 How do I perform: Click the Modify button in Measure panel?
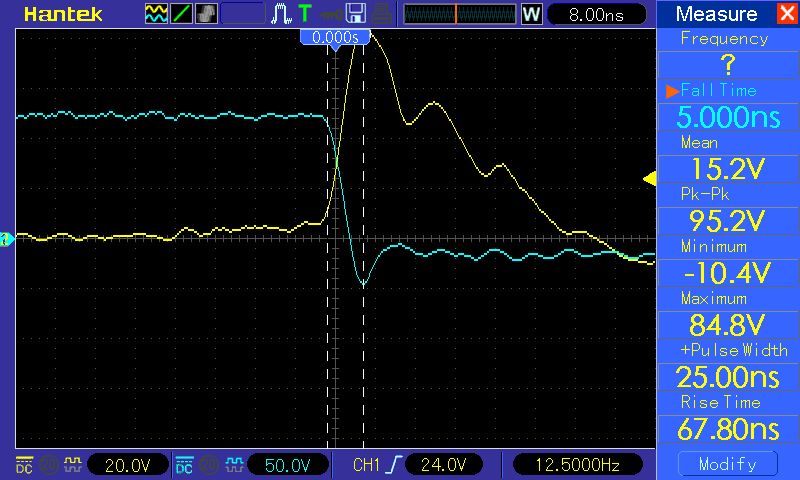(728, 464)
